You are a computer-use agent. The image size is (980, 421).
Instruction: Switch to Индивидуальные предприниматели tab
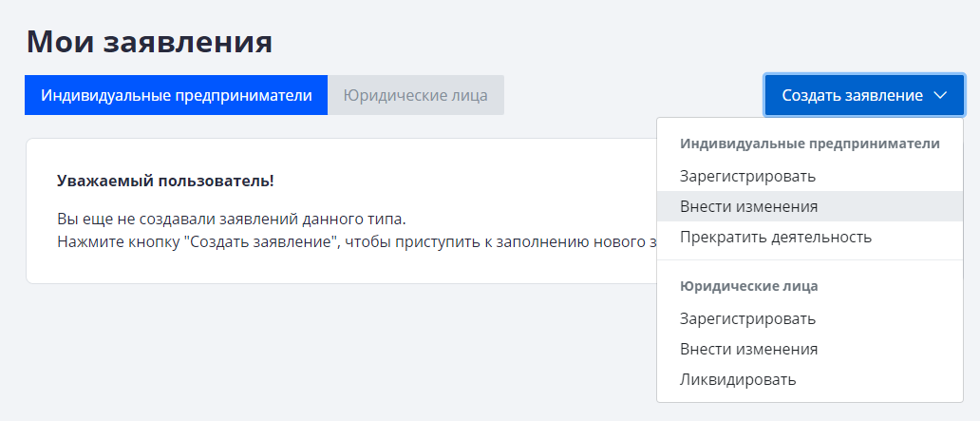tap(176, 96)
